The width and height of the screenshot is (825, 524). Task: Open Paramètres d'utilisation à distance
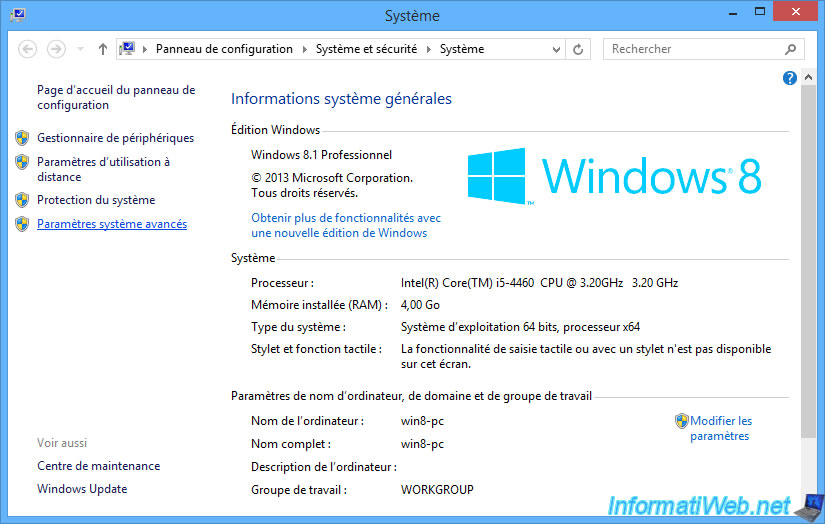pyautogui.click(x=103, y=169)
